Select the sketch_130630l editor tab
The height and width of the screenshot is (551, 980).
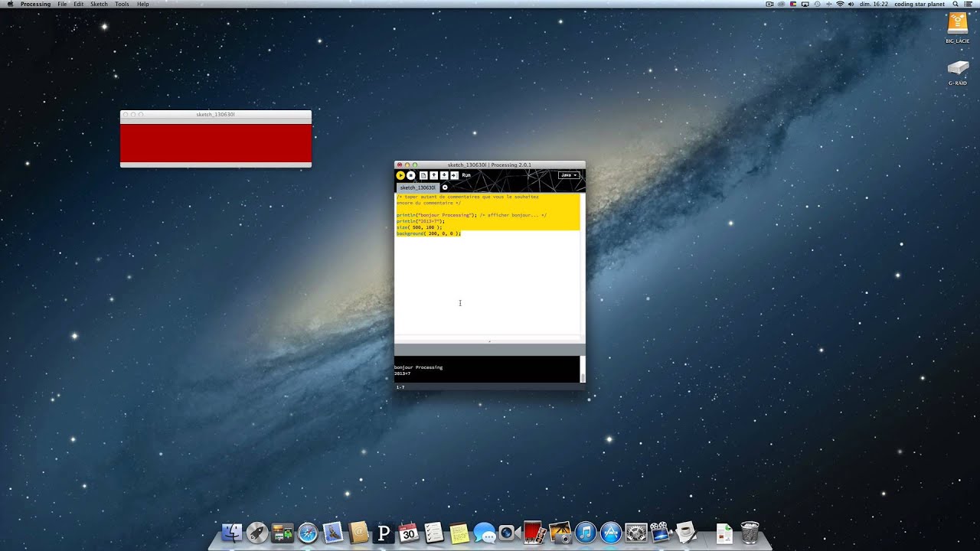[x=417, y=187]
